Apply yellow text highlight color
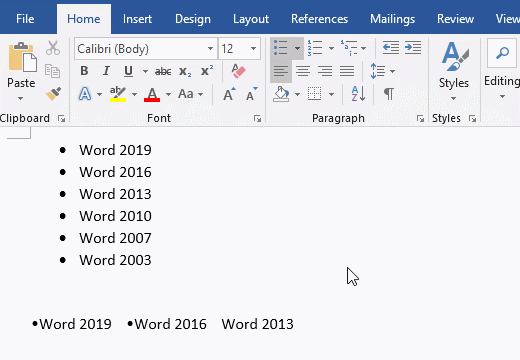 (118, 94)
